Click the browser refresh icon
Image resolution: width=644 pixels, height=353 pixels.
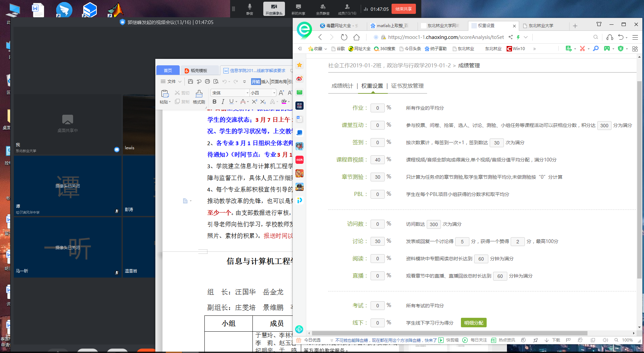point(344,37)
